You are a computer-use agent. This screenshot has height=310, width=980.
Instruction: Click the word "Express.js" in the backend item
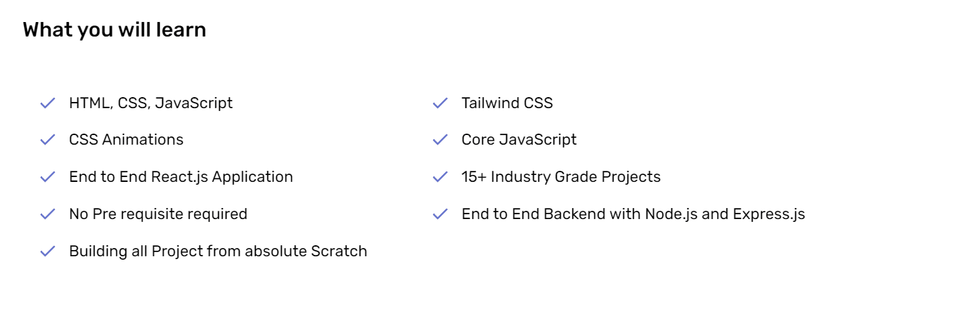(x=769, y=214)
